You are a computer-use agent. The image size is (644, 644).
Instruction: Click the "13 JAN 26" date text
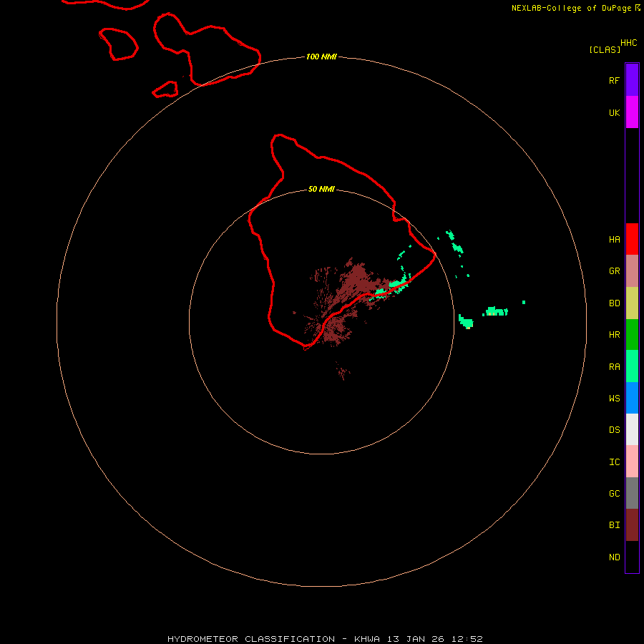tap(415, 639)
